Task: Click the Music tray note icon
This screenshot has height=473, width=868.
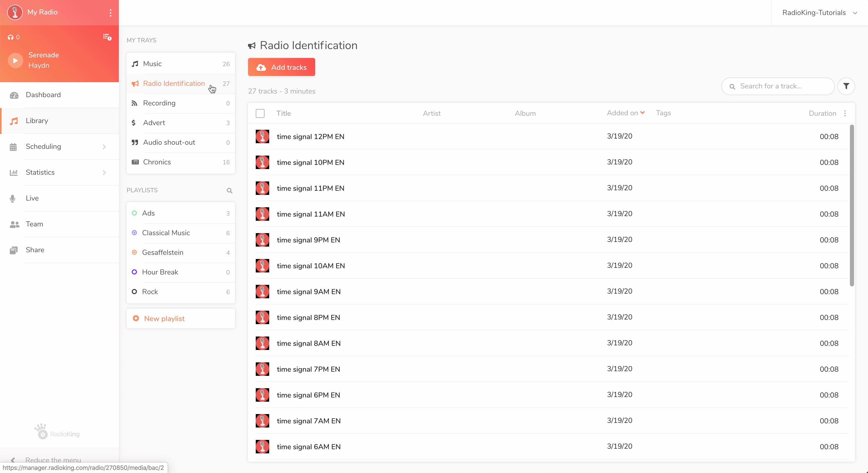Action: (x=135, y=64)
